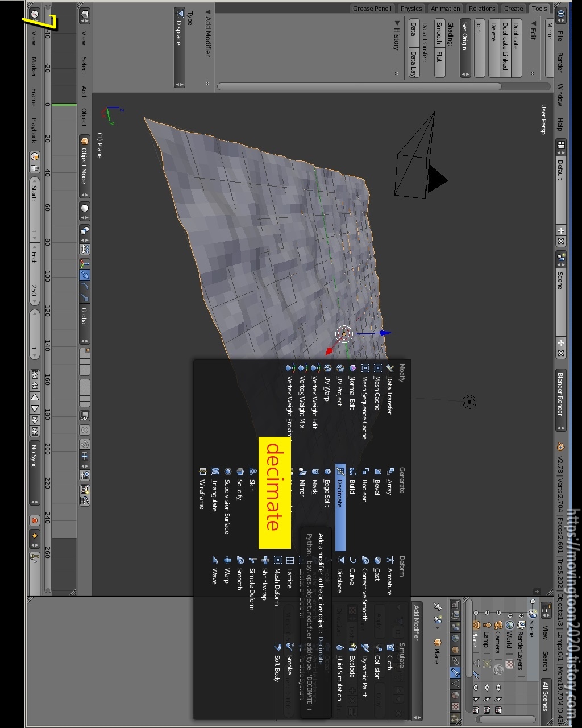Open the Modifiers wrench properties tab

(455, 673)
